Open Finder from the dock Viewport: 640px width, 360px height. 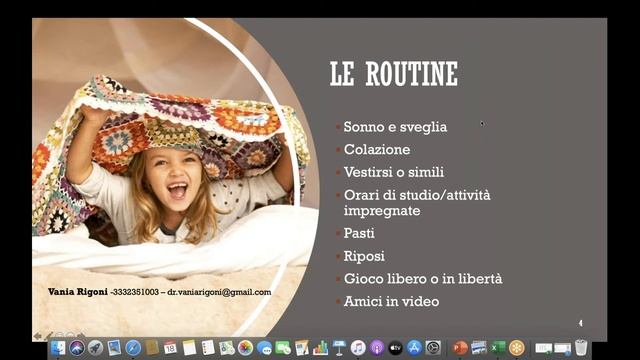[58, 348]
